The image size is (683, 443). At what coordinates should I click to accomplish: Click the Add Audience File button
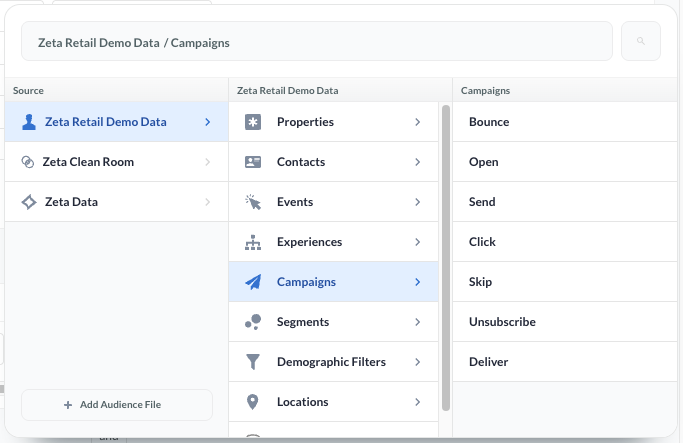click(117, 405)
